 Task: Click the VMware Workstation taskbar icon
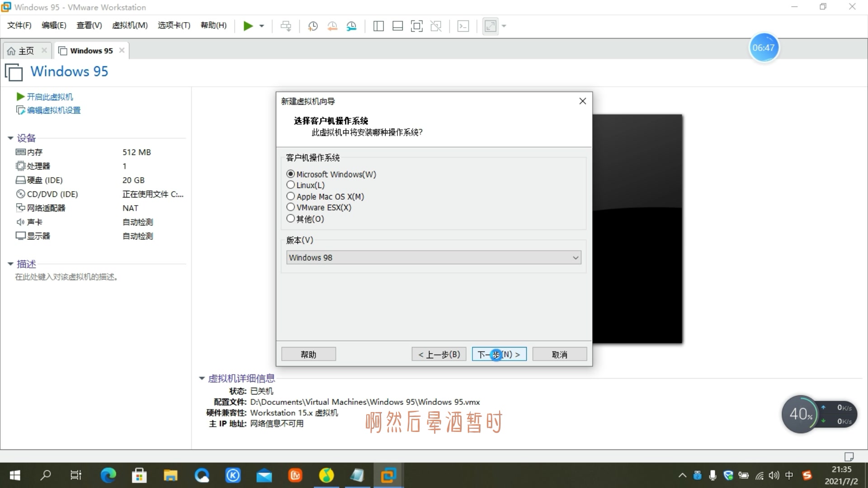[388, 475]
